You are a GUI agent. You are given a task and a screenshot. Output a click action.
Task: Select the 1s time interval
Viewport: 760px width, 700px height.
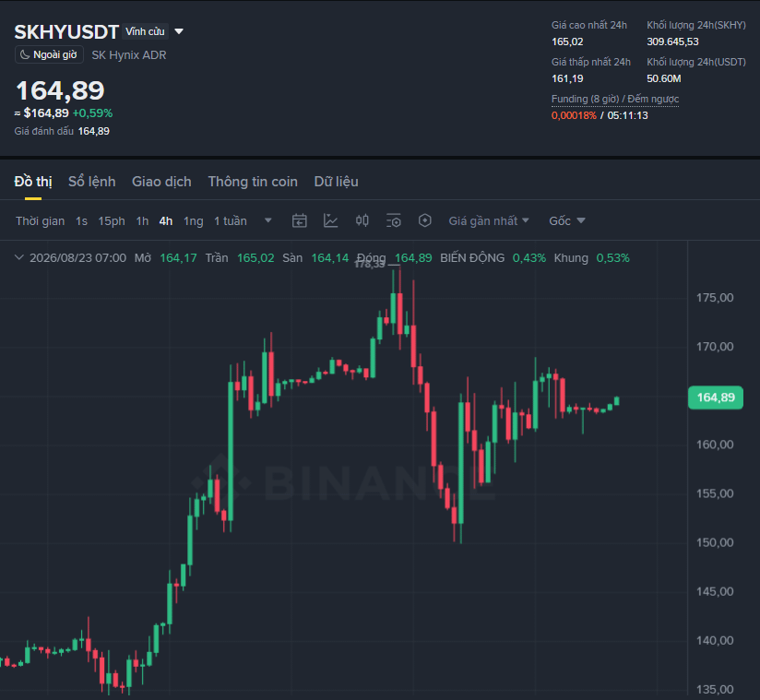81,221
